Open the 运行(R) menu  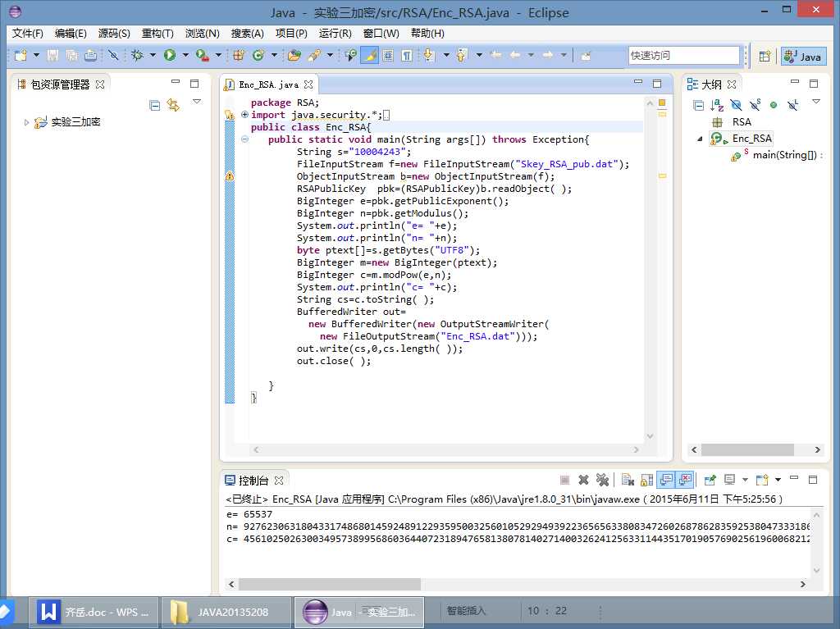click(335, 34)
